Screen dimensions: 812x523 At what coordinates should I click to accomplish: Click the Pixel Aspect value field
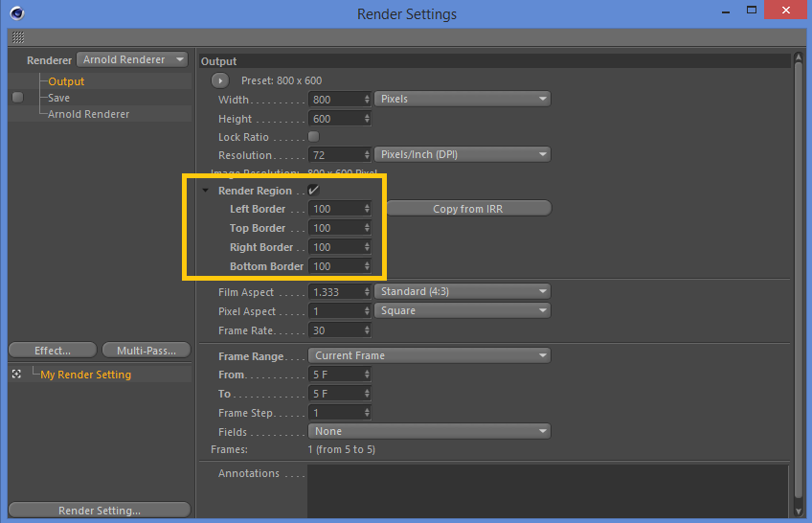(x=335, y=311)
